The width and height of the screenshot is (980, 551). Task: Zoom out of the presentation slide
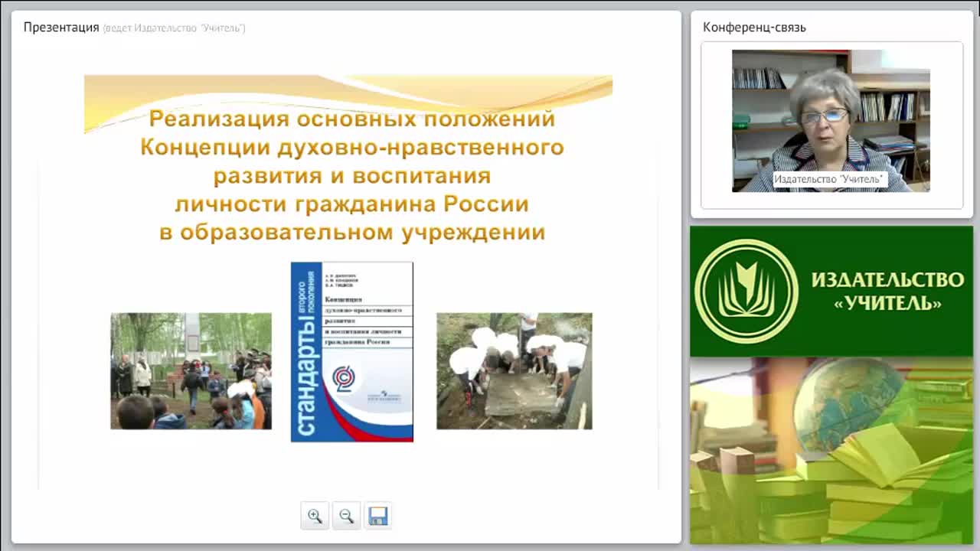[346, 516]
